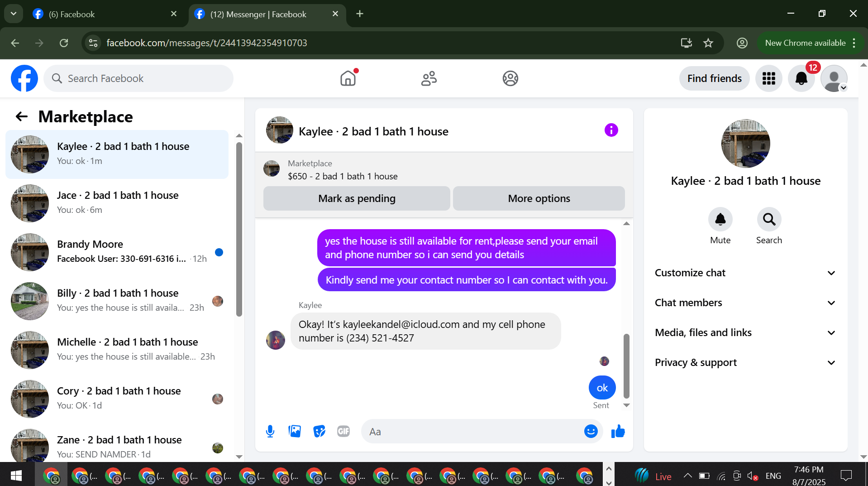The height and width of the screenshot is (486, 868).
Task: Switch to the (6) Facebook tab
Action: pos(105,14)
